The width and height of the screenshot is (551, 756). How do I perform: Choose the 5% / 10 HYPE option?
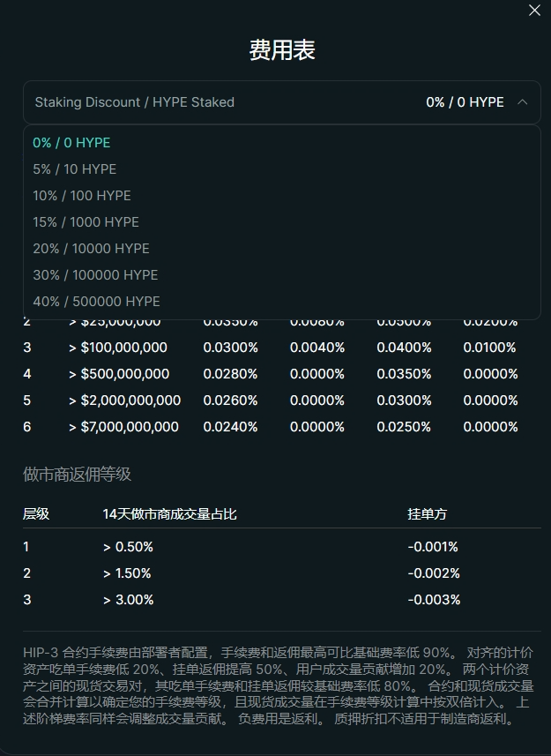point(74,169)
